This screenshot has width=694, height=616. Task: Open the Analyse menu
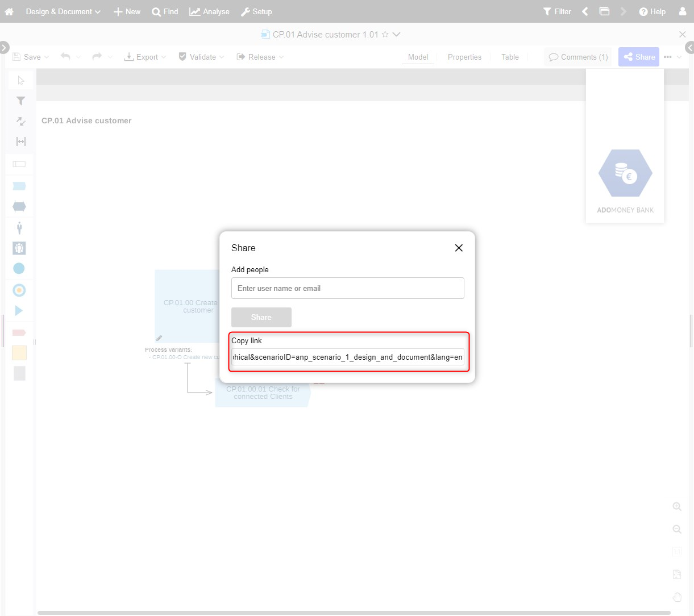[209, 11]
